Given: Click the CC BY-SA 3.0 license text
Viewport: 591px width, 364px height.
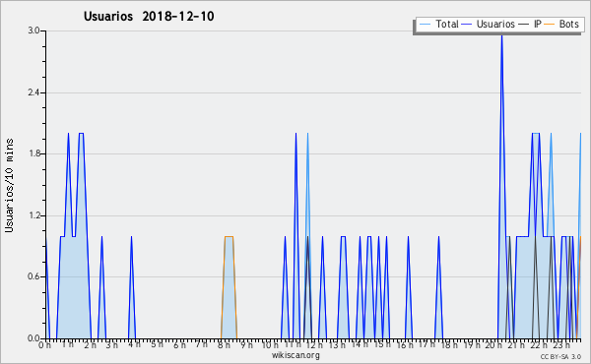Looking at the screenshot, I should (x=560, y=356).
